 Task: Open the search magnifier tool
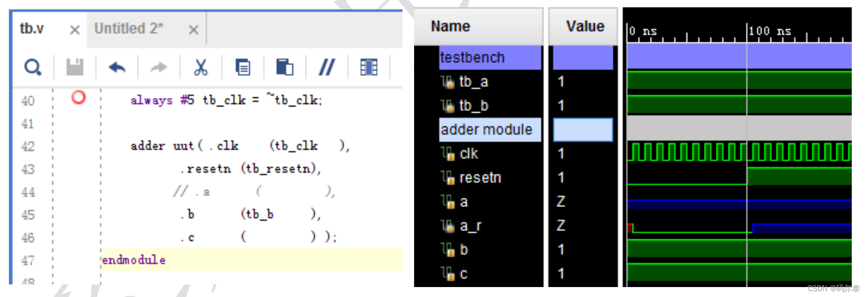32,67
